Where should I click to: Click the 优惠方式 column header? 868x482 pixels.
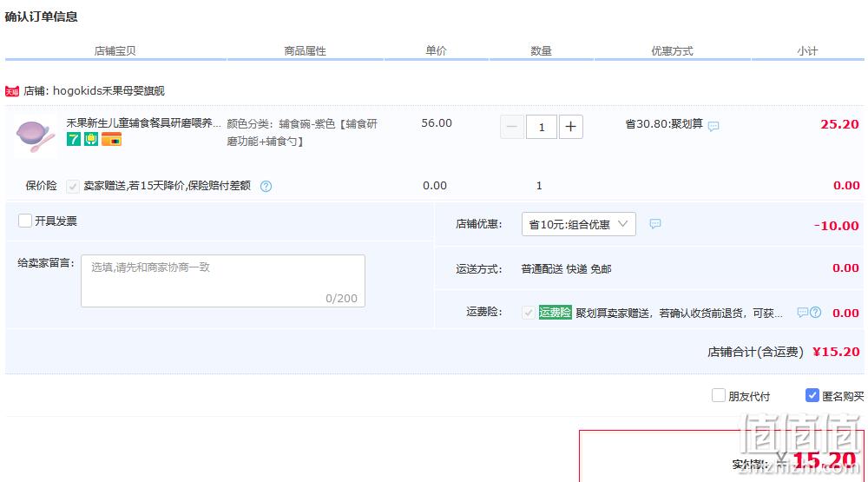coord(672,51)
